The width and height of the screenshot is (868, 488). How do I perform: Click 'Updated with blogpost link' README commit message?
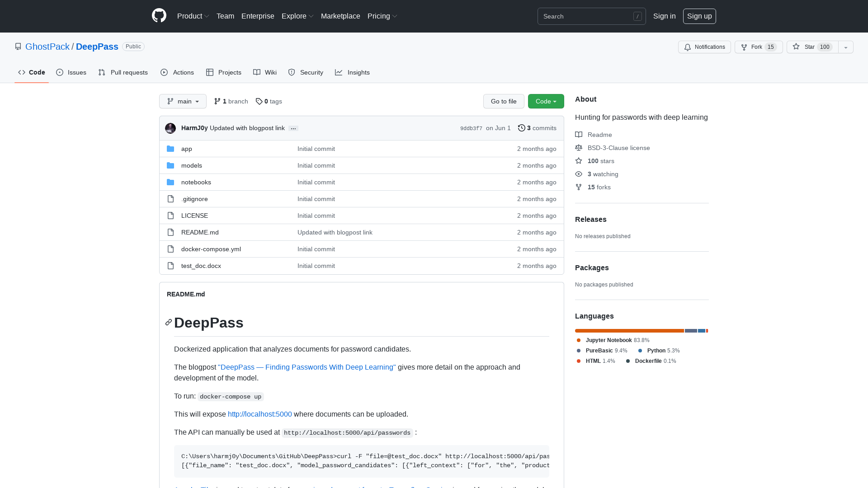tap(335, 232)
